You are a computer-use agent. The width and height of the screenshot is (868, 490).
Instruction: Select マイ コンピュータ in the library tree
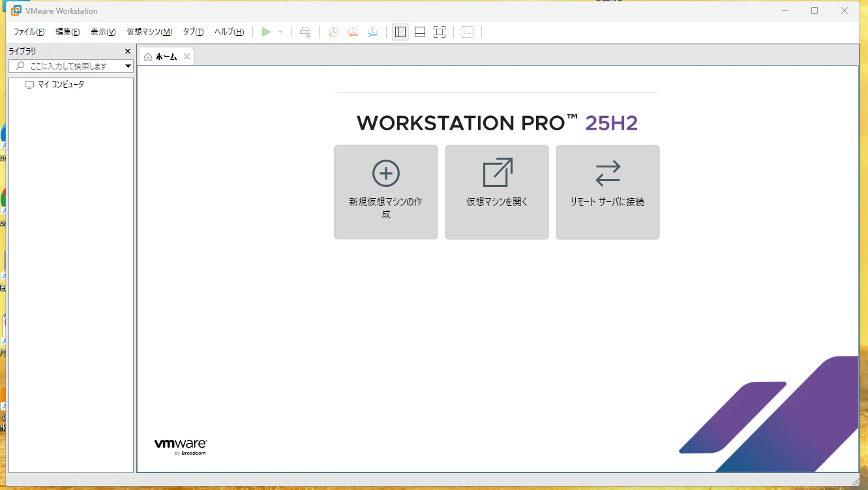[x=55, y=85]
